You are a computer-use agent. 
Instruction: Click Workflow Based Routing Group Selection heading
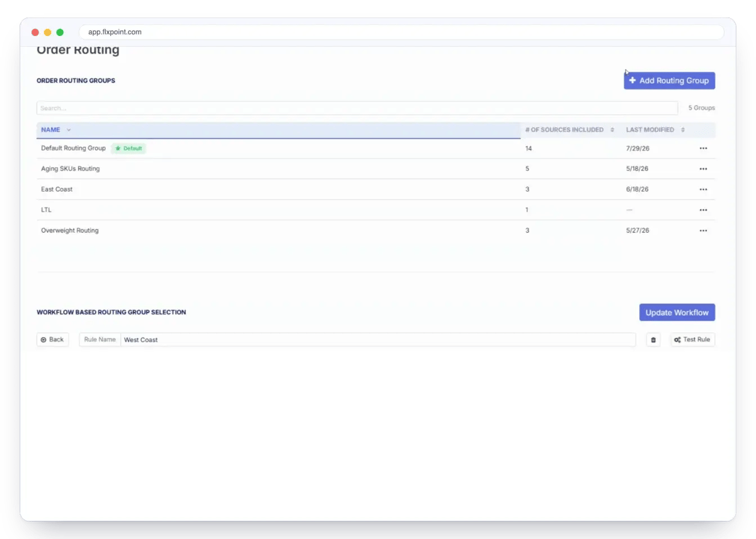click(111, 312)
